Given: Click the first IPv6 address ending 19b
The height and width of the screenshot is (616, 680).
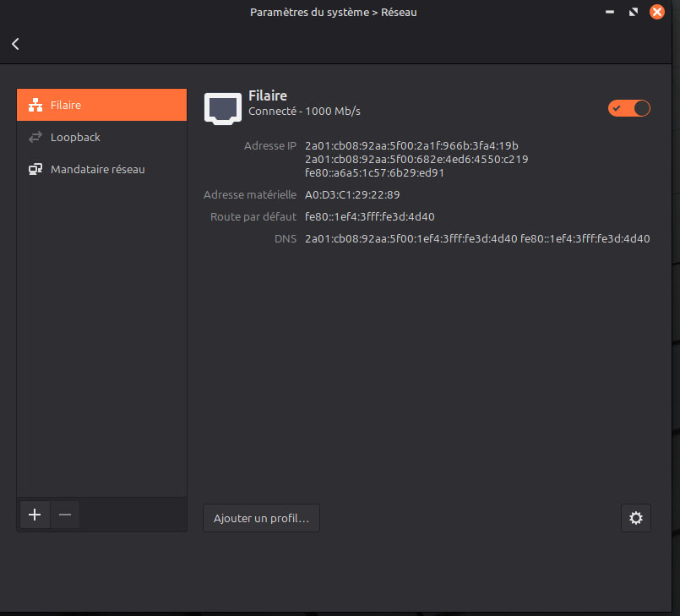Looking at the screenshot, I should coord(411,145).
